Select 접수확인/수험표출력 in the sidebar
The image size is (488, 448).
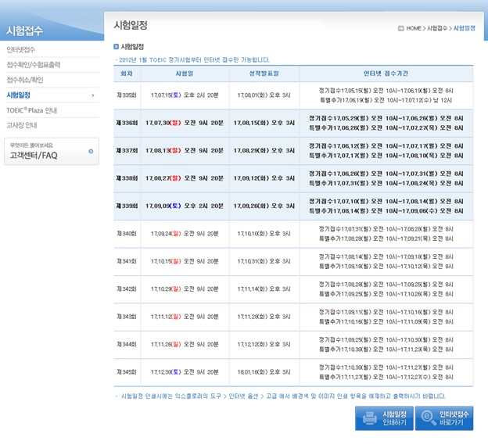tap(34, 65)
